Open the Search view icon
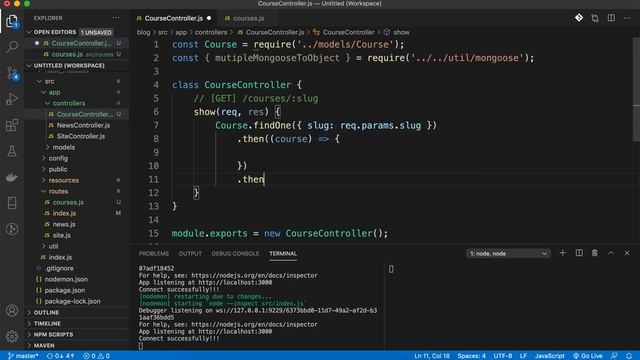 click(12, 47)
